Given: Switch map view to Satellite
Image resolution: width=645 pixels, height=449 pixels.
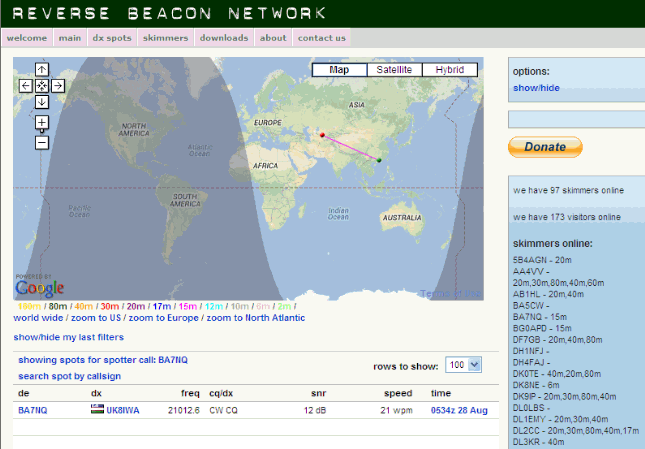Looking at the screenshot, I should 394,70.
